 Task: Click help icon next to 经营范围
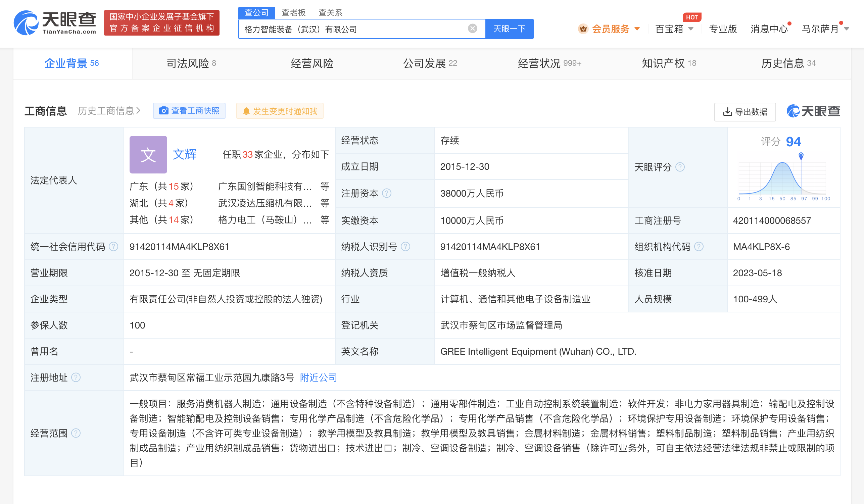click(76, 433)
